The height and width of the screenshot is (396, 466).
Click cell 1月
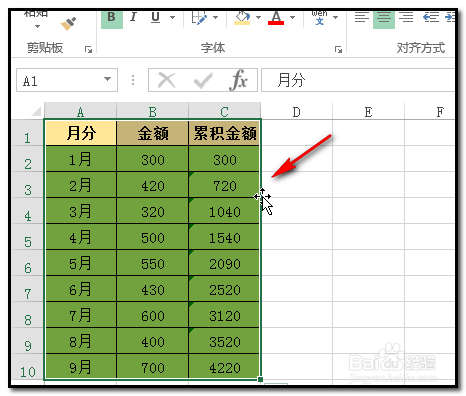click(x=81, y=159)
